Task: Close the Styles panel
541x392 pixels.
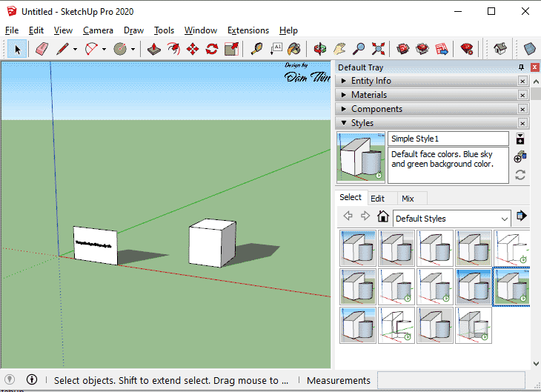Action: [522, 123]
